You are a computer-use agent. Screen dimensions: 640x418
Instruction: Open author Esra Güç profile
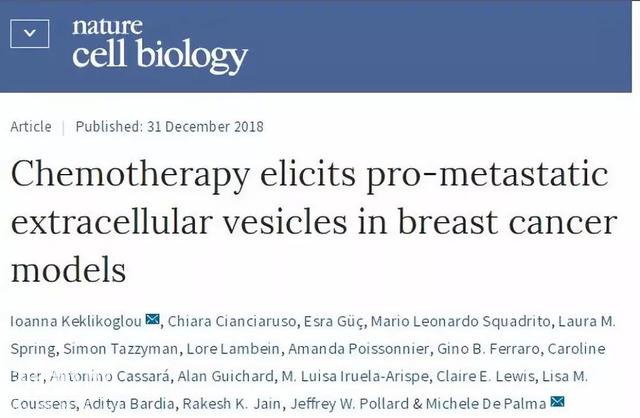pos(333,322)
